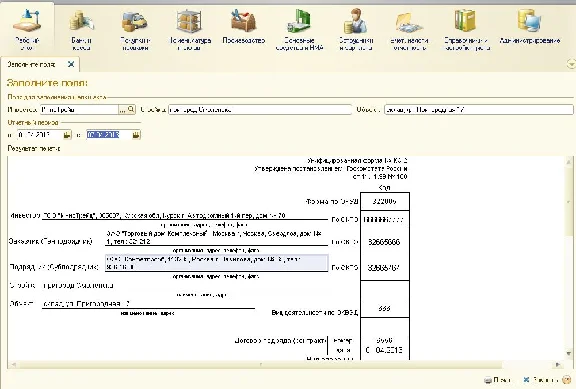
Task: Click the Заполните поля: page heading
Action: 47,83
